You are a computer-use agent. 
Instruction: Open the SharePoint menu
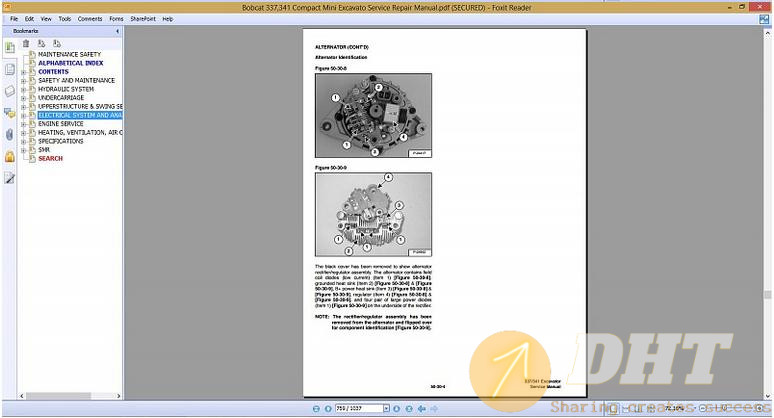tap(143, 19)
